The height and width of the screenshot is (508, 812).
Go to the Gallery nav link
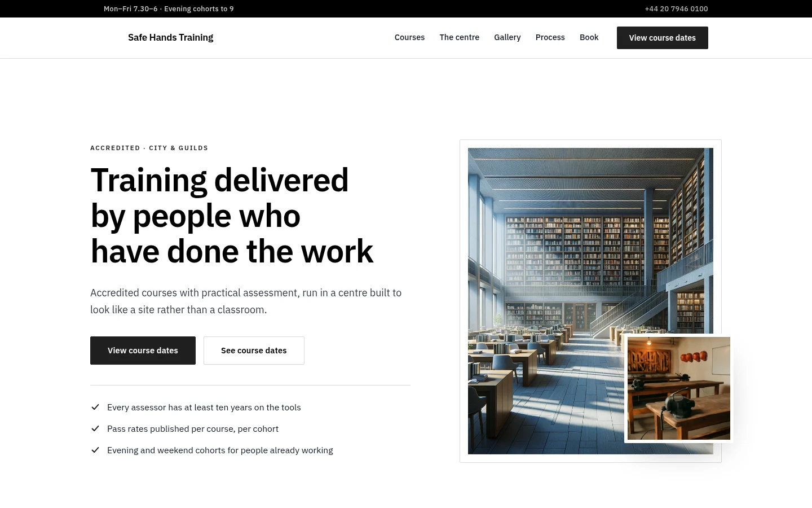pos(507,37)
